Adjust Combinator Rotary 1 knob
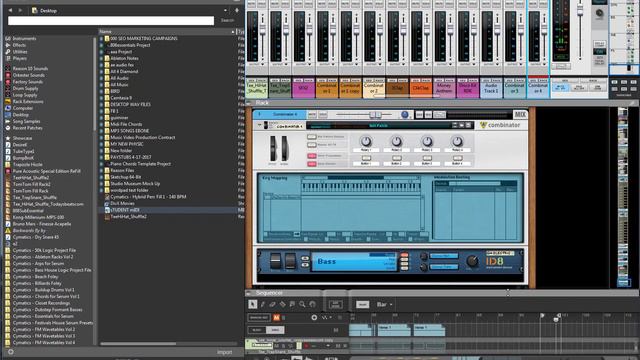 pos(366,141)
